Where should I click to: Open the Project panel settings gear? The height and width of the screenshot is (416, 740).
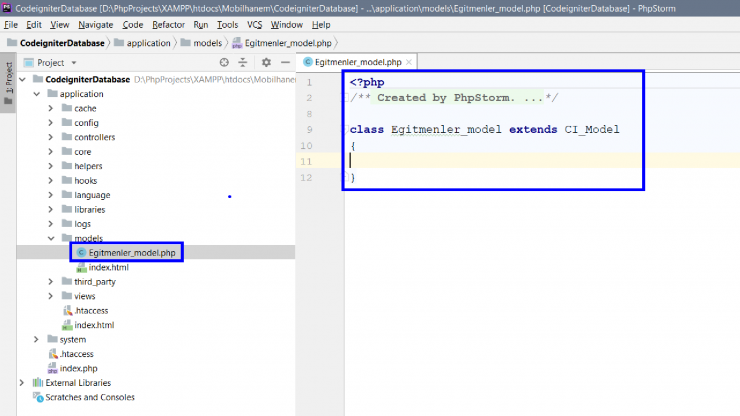point(266,62)
